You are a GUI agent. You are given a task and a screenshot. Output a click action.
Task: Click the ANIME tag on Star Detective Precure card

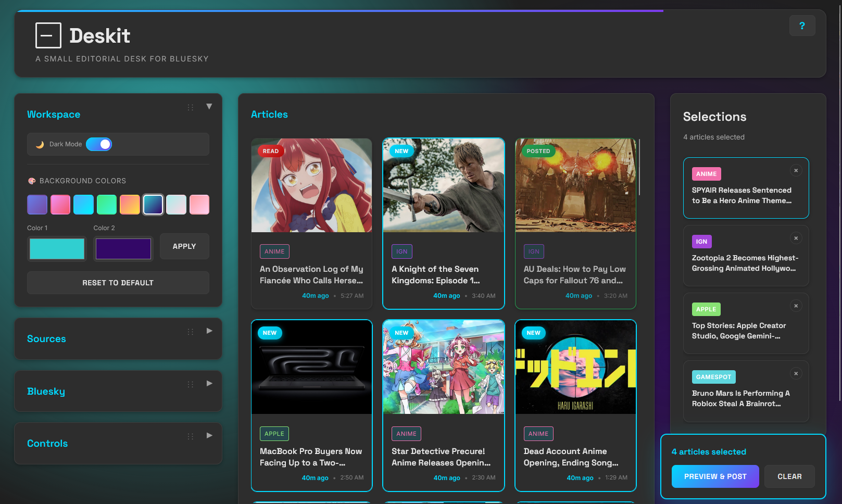(x=407, y=434)
